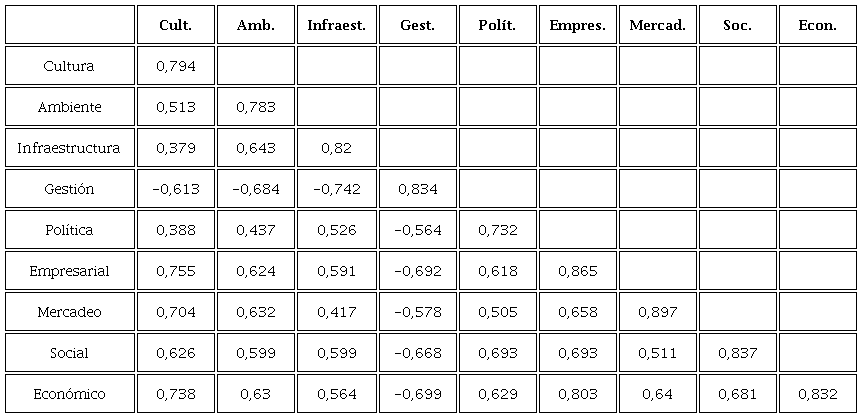The width and height of the screenshot is (862, 418).
Task: Click the Infraestructura row label
Action: [69, 148]
